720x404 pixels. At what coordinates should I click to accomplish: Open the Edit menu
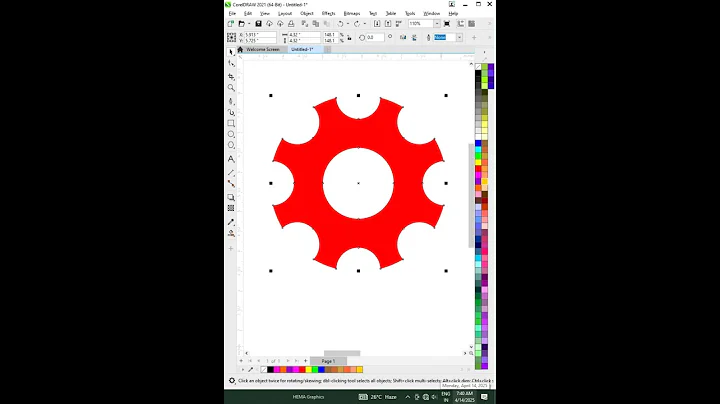click(248, 13)
